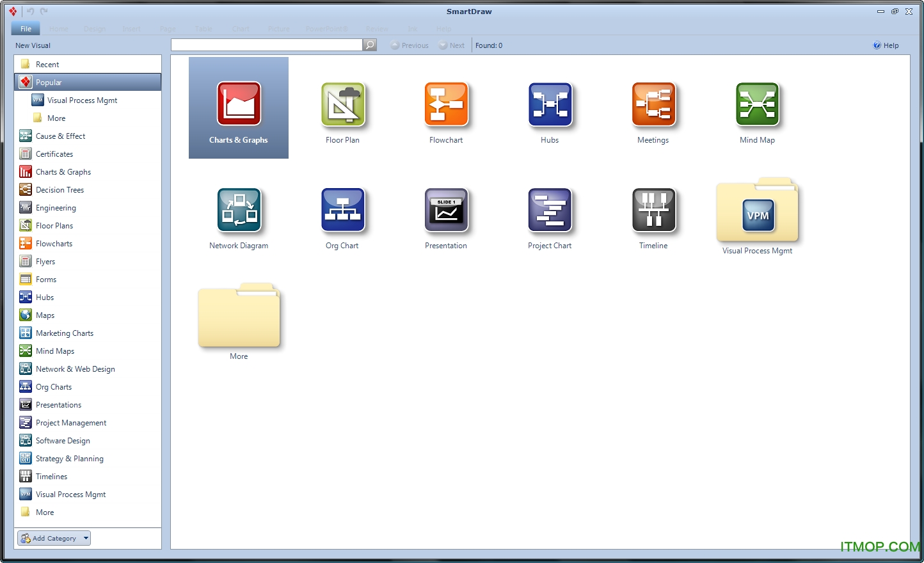Switch to the Chart ribbon tab
The height and width of the screenshot is (563, 924).
pyautogui.click(x=241, y=29)
